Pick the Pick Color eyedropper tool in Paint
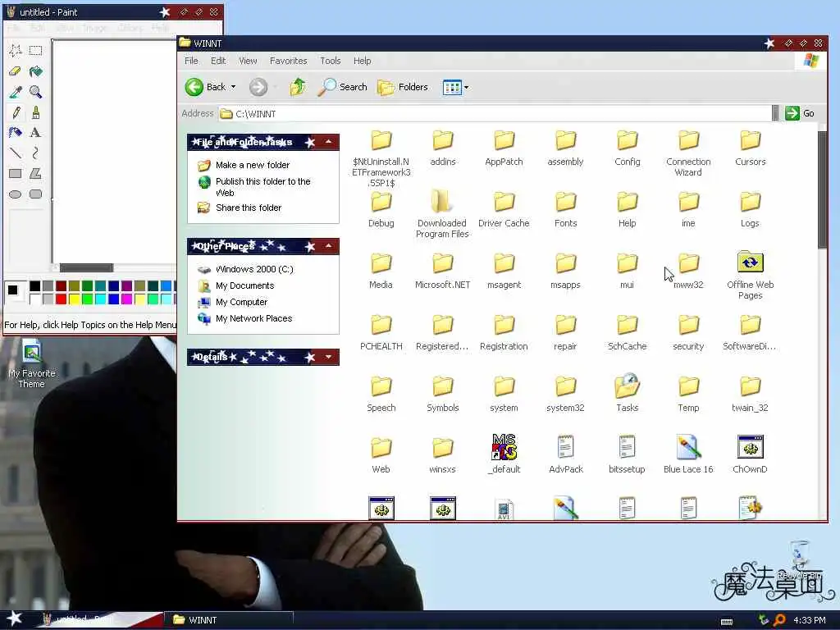This screenshot has width=840, height=630. 16,92
